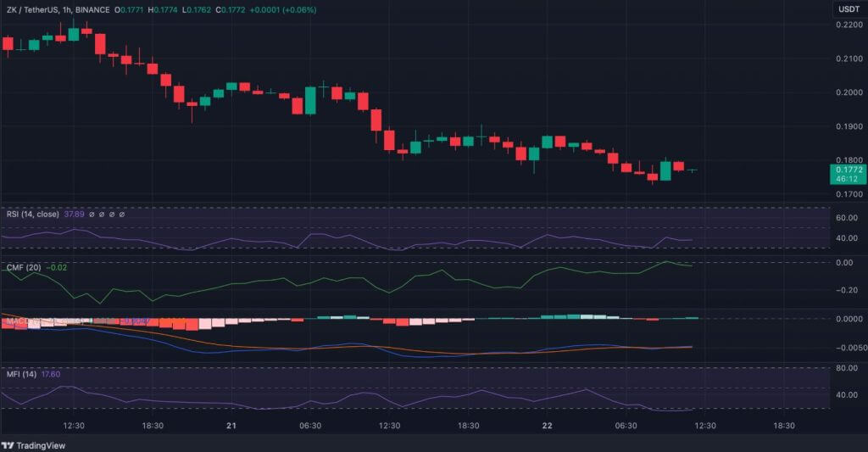Image resolution: width=868 pixels, height=452 pixels.
Task: Click the 60.00 level on RSI scale
Action: click(847, 218)
